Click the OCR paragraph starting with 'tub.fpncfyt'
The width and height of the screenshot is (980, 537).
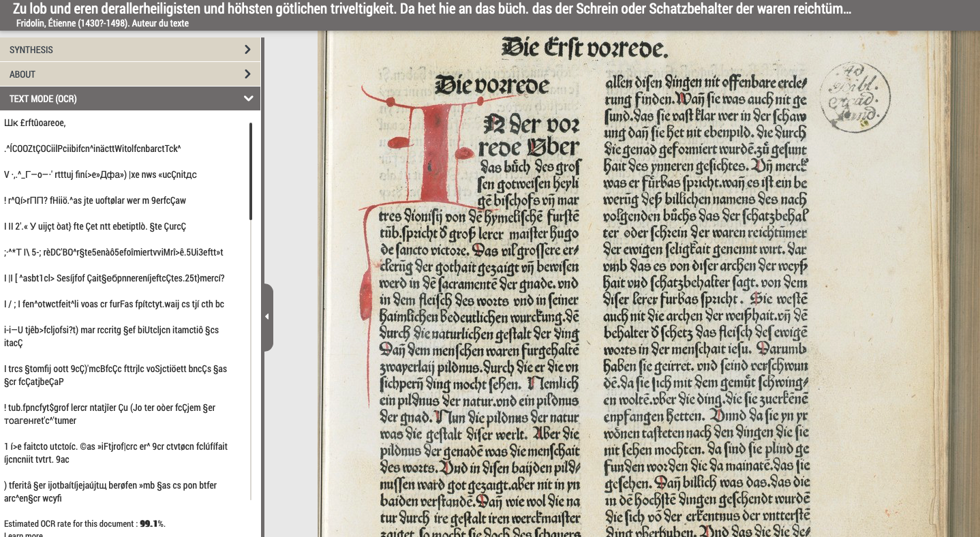109,414
